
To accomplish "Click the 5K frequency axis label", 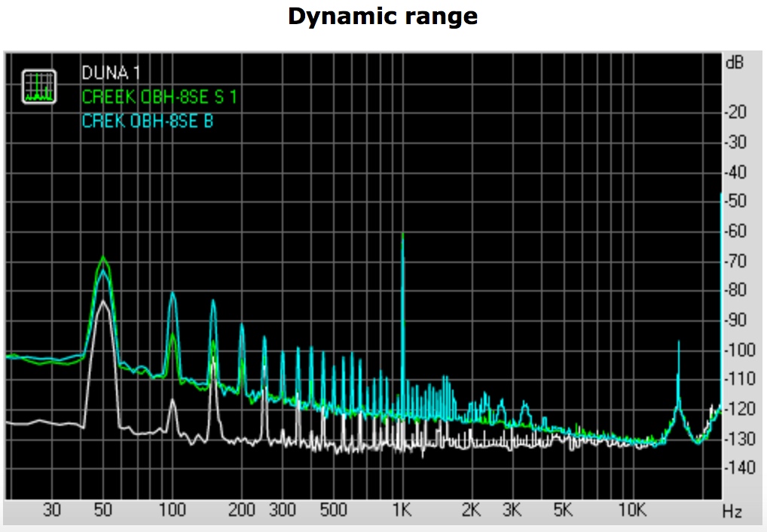I will (562, 510).
